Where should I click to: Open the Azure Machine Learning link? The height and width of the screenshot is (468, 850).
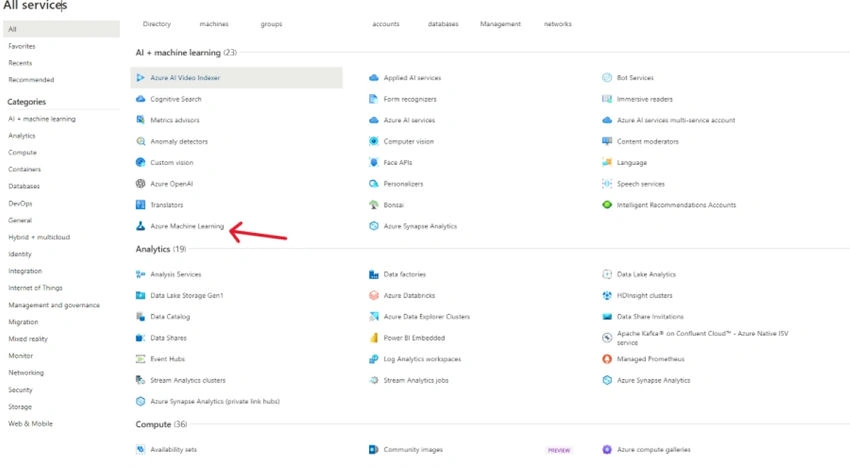tap(187, 226)
